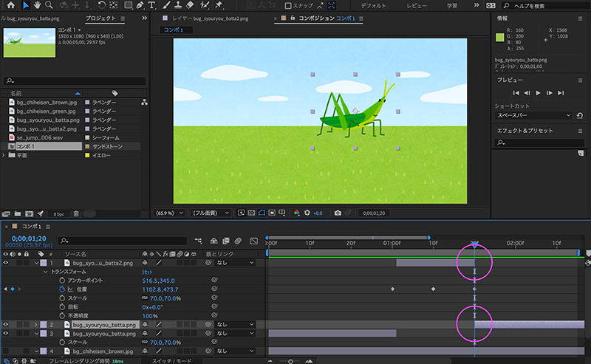591x364 pixels.
Task: Collapse the トランスフォーム property group
Action: pyautogui.click(x=44, y=272)
